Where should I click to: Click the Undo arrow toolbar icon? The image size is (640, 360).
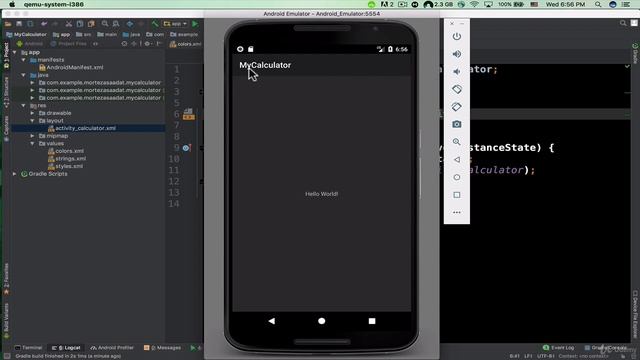(x=44, y=24)
